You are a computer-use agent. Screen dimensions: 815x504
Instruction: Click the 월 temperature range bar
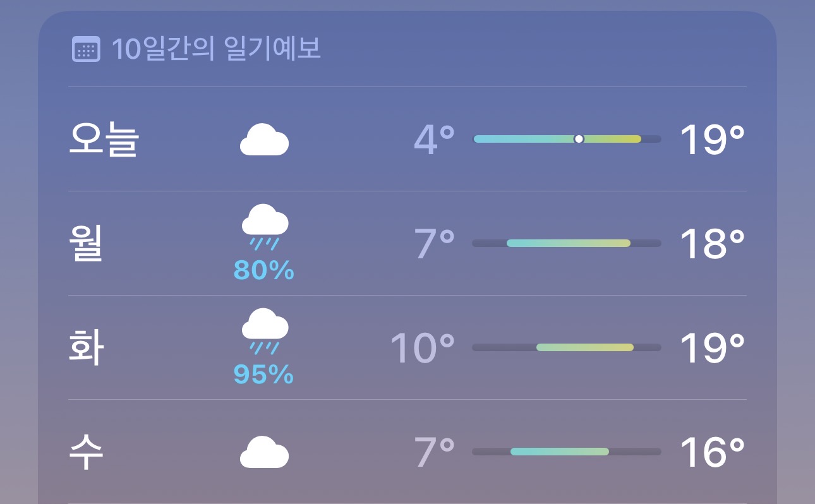(x=568, y=243)
